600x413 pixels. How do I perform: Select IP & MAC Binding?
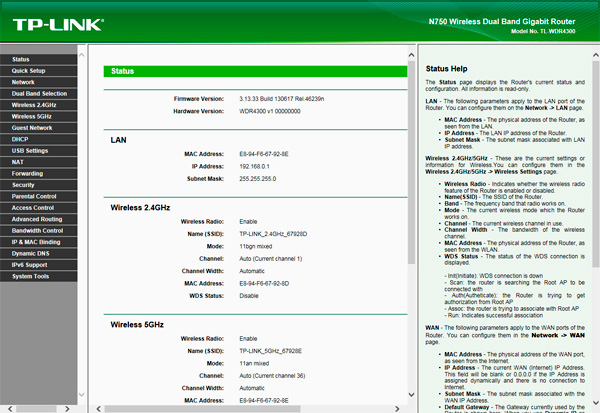point(36,241)
